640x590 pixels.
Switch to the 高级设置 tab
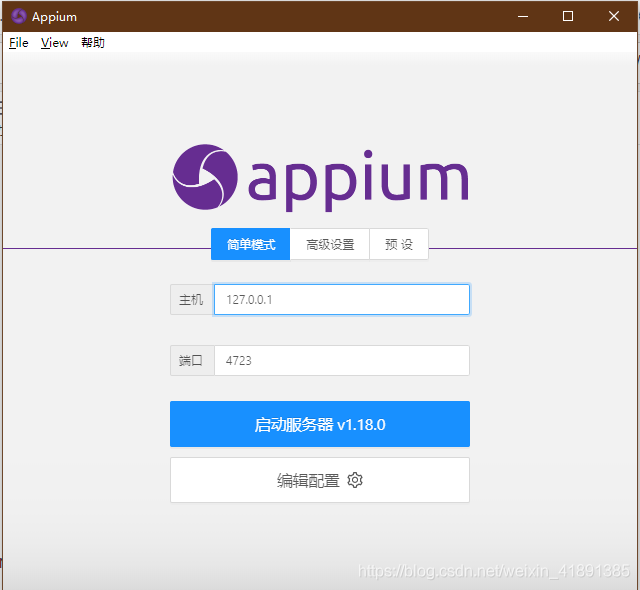[330, 244]
